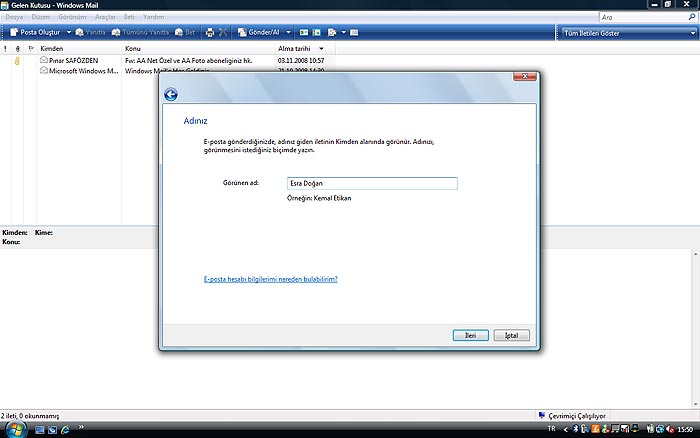The height and width of the screenshot is (438, 700).
Task: Click the preview pane scroll up arrow
Action: click(696, 254)
